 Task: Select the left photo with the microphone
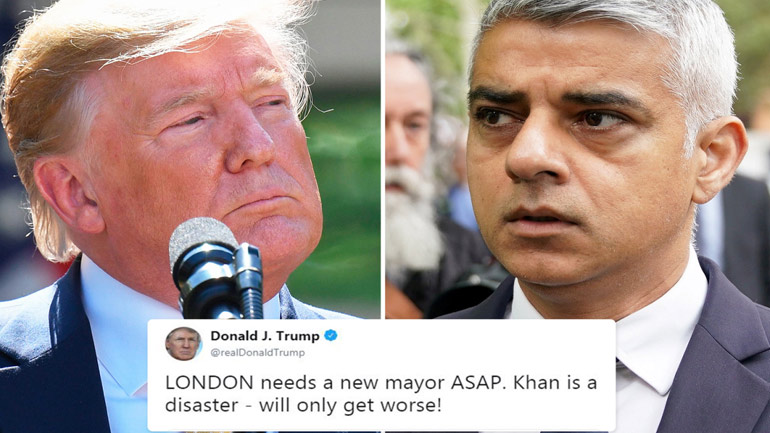click(190, 160)
